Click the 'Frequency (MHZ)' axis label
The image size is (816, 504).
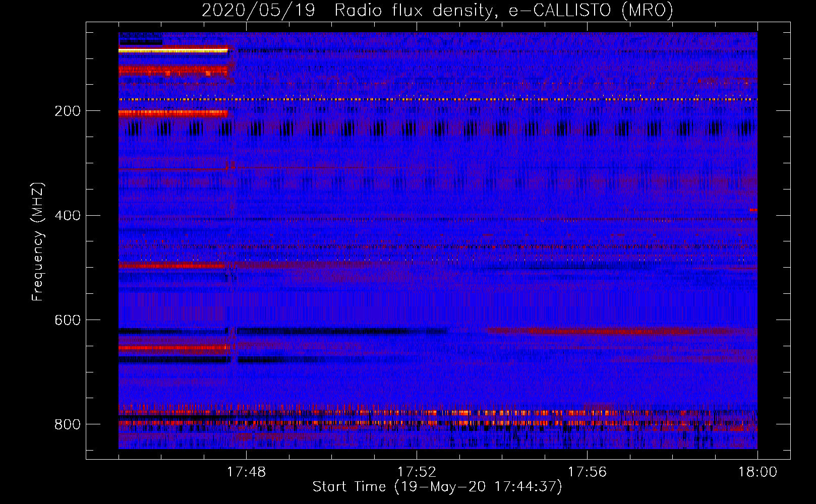coord(38,242)
